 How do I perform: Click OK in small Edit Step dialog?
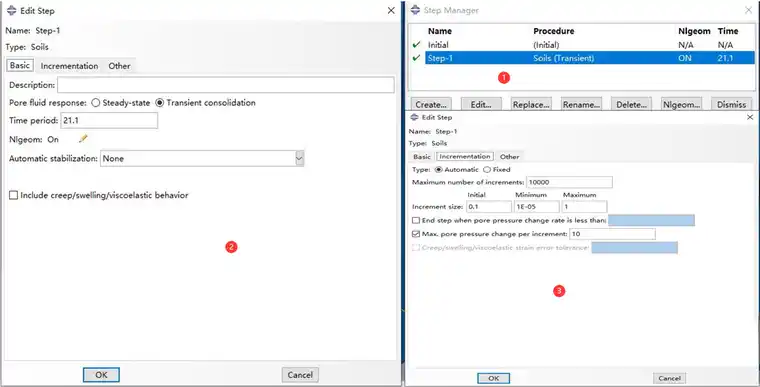pos(493,378)
